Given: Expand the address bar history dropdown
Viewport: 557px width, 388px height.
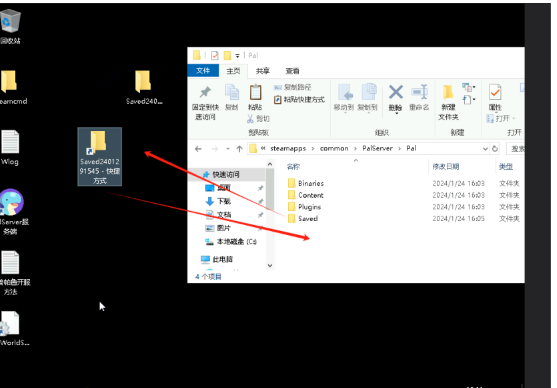Looking at the screenshot, I should click(x=485, y=149).
